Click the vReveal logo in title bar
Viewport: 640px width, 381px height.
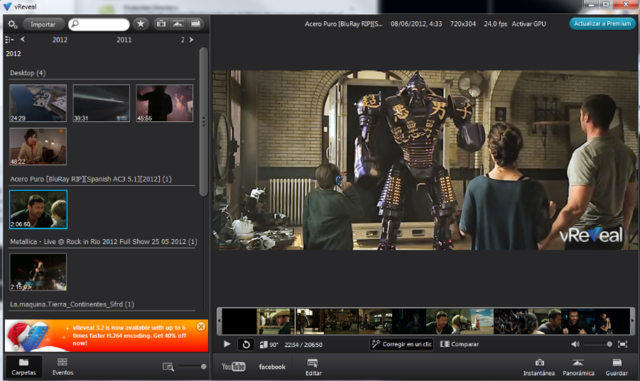tap(7, 6)
